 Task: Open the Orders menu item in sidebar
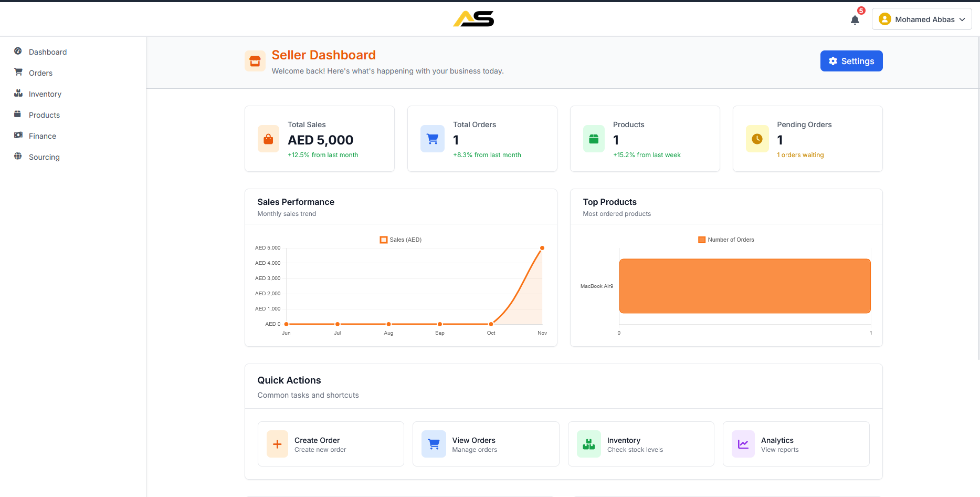(x=40, y=73)
